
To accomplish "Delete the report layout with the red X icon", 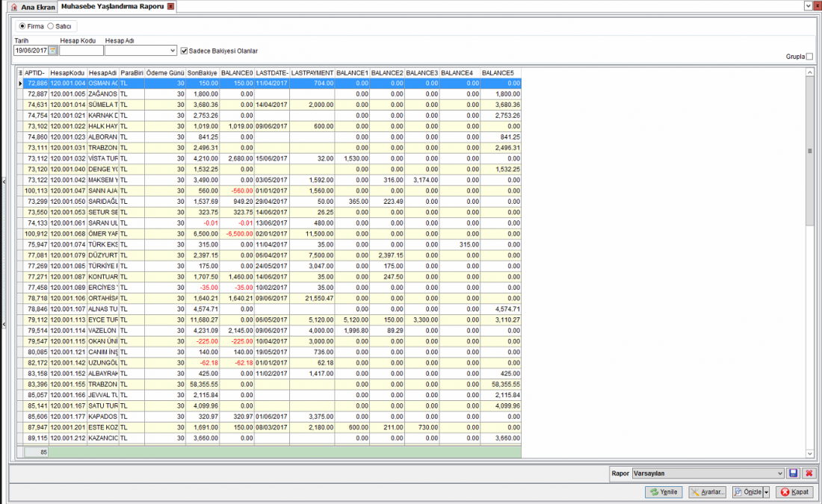I will pyautogui.click(x=809, y=473).
